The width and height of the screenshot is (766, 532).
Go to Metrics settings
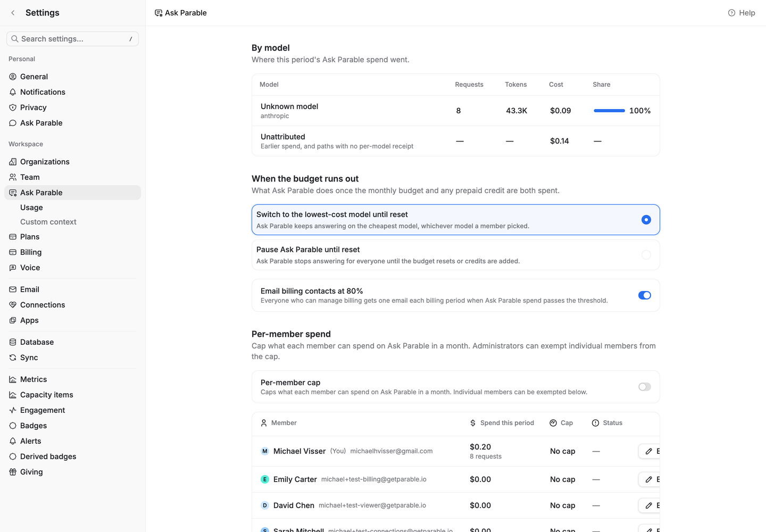(72, 379)
